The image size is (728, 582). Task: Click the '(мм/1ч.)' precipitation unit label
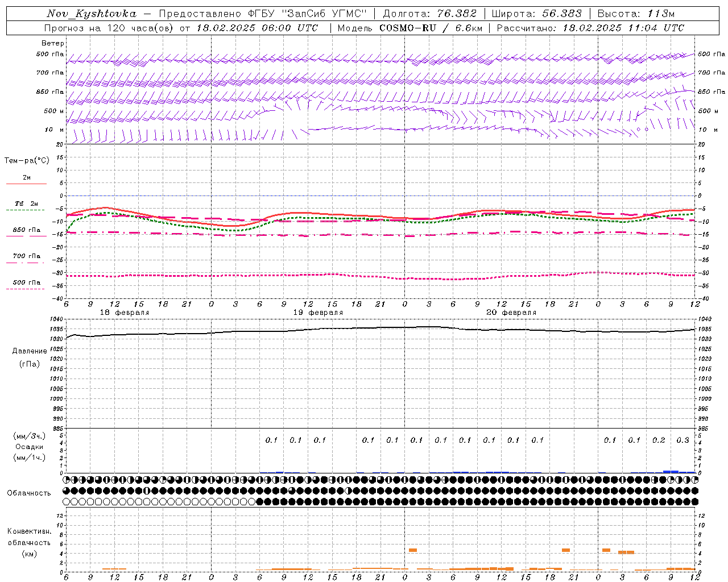[30, 458]
